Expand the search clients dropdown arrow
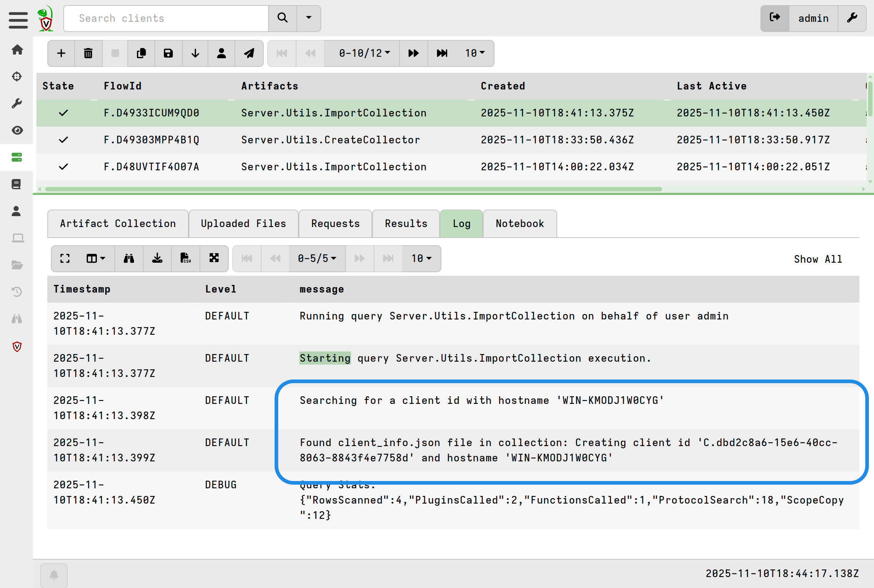 tap(308, 18)
